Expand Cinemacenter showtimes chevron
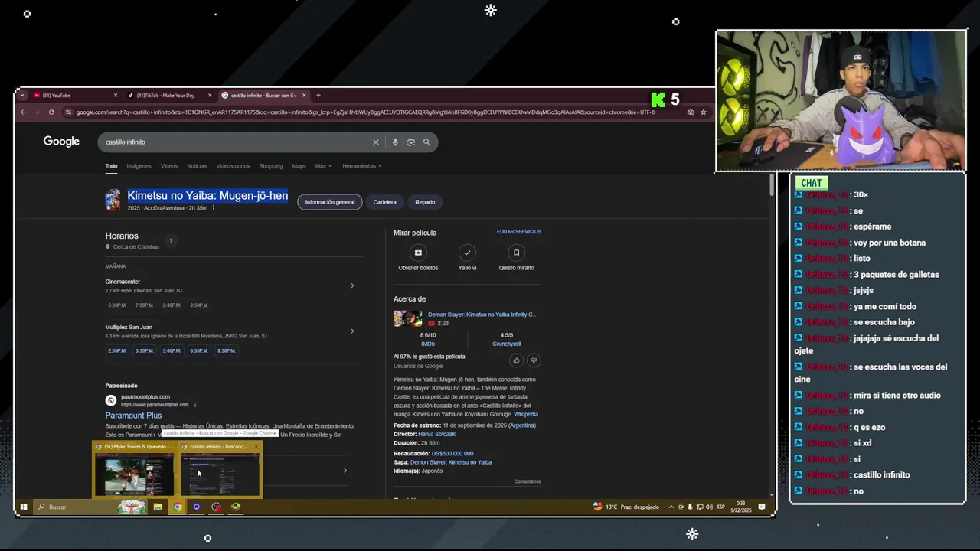Screen dimensions: 980x551 tap(352, 285)
